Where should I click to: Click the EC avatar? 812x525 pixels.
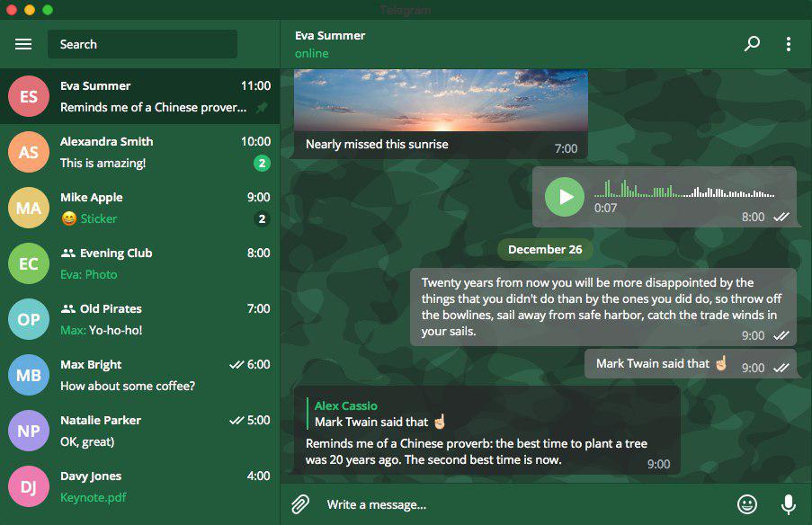coord(29,263)
